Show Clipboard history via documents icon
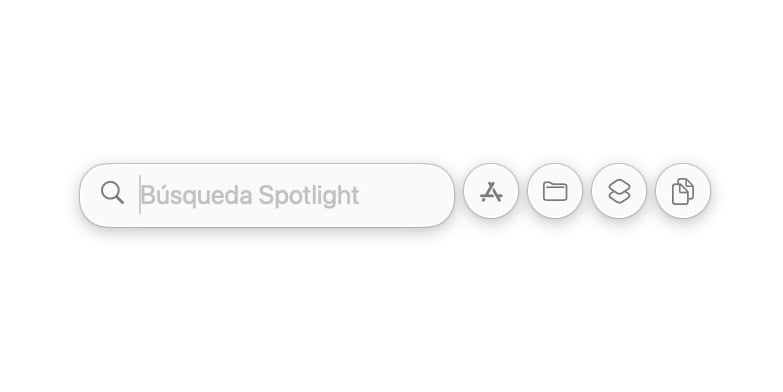Image resolution: width=783 pixels, height=392 pixels. [683, 191]
